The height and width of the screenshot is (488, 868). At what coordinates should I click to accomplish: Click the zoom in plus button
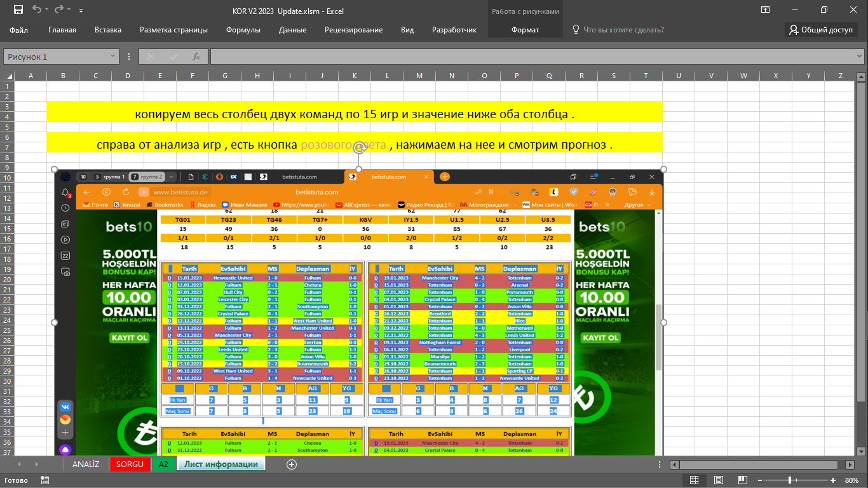coord(833,480)
